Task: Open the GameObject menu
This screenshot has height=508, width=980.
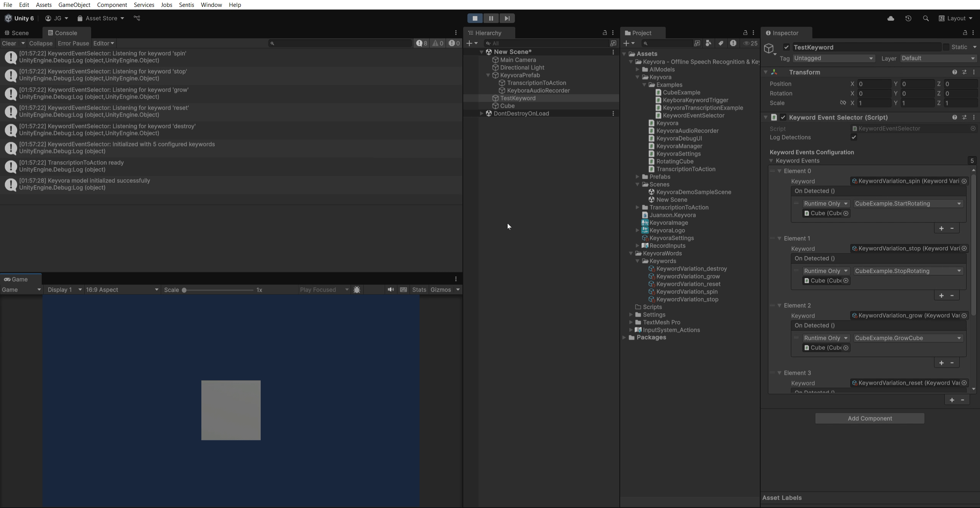Action: (74, 5)
